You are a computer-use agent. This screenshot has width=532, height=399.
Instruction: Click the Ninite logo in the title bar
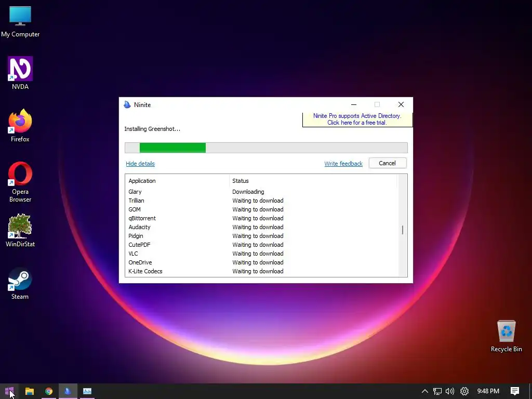coord(127,104)
